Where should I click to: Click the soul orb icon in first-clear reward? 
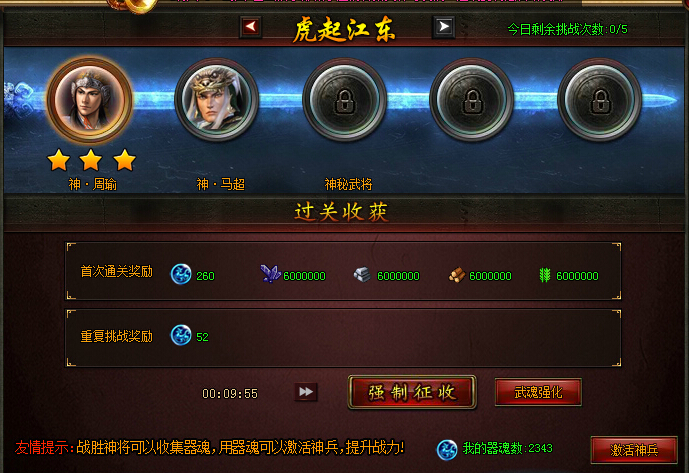point(181,274)
